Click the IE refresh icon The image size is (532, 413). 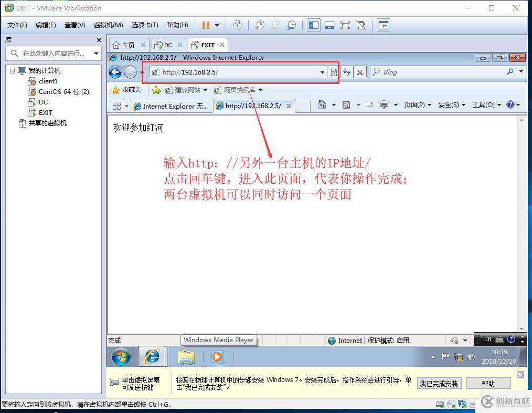(x=346, y=72)
